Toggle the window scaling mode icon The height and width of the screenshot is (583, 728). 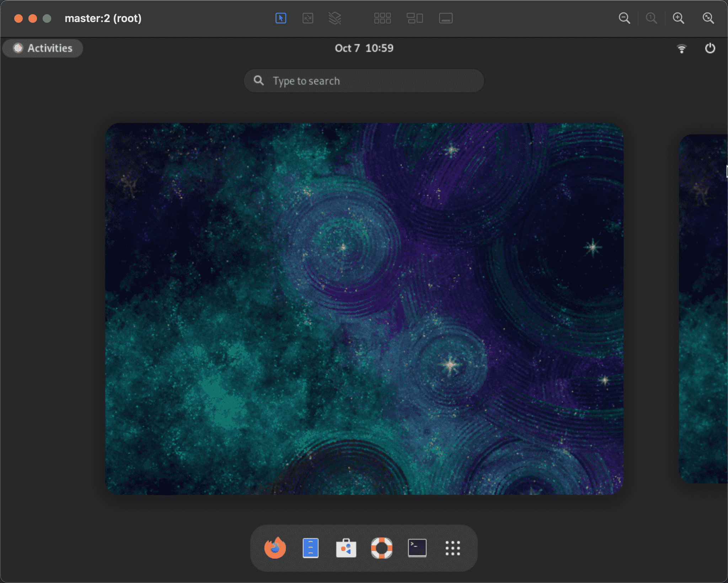(308, 18)
